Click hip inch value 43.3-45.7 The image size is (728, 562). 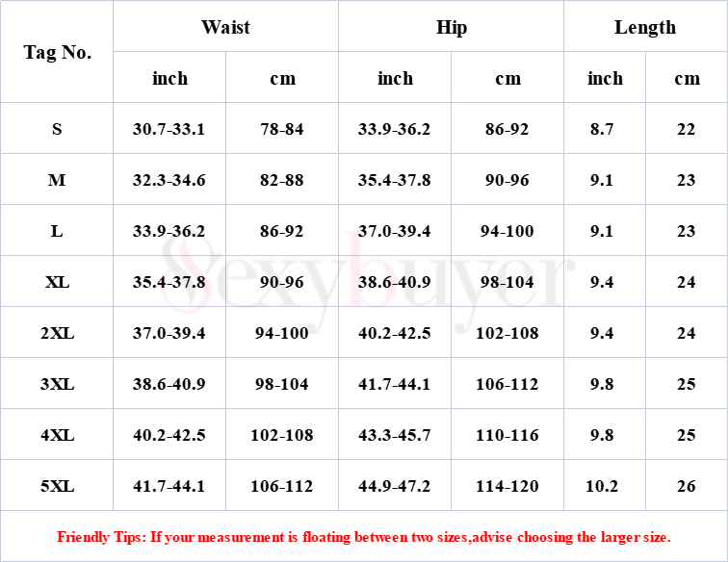(x=394, y=435)
